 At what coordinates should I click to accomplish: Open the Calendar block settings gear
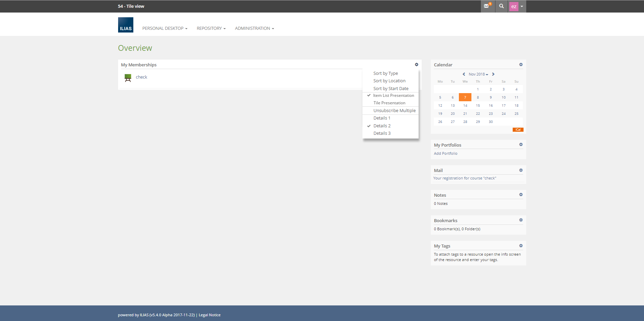(521, 65)
